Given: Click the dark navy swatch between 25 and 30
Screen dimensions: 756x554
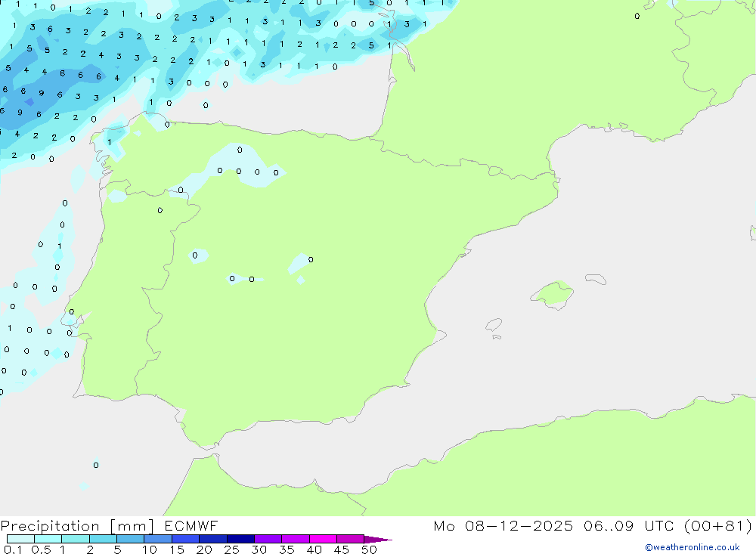Looking at the screenshot, I should pos(240,539).
